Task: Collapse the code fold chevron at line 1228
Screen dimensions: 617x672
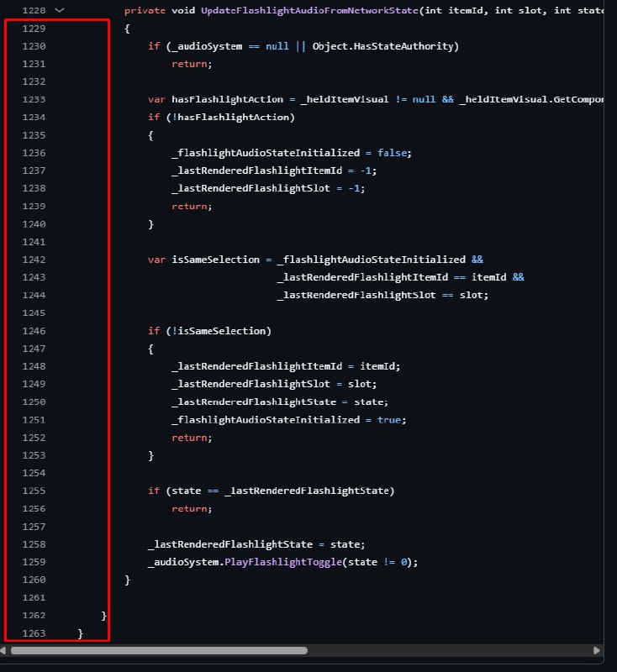Action: click(x=60, y=10)
